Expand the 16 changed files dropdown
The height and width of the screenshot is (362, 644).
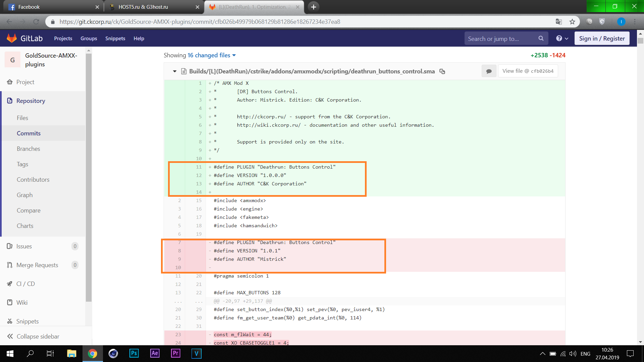click(212, 55)
